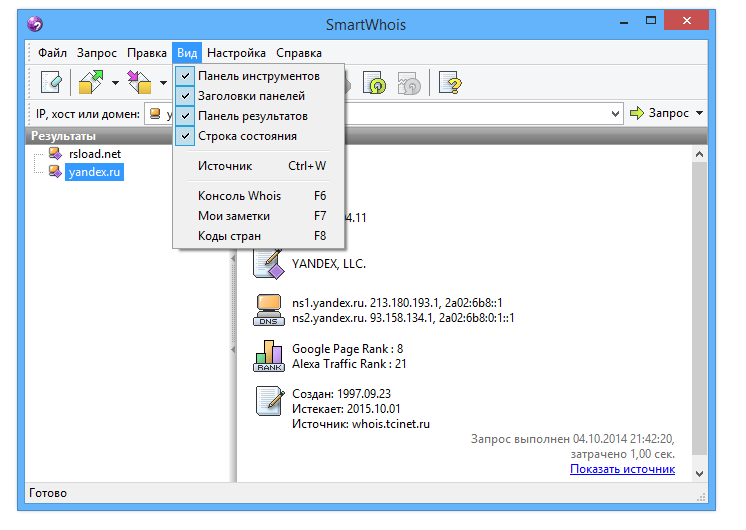Screen dimensions: 746x530
Task: Expand the IP/host/domain combo box arrow
Action: (x=615, y=114)
